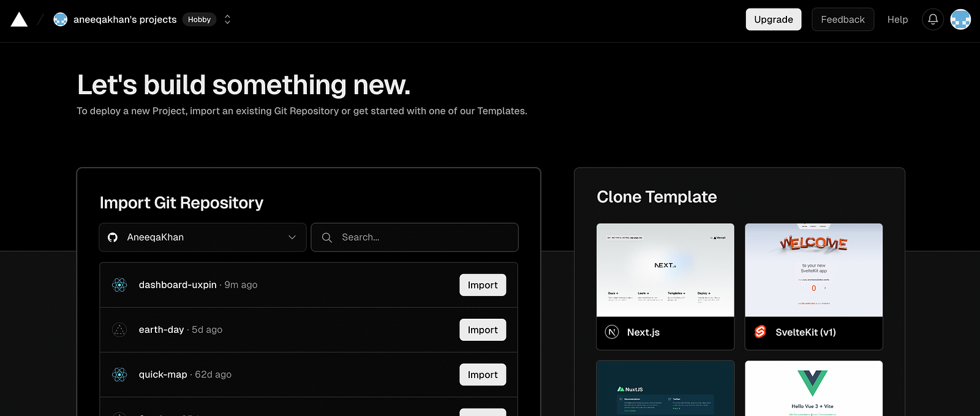Import the earth-day repository

[x=483, y=330]
